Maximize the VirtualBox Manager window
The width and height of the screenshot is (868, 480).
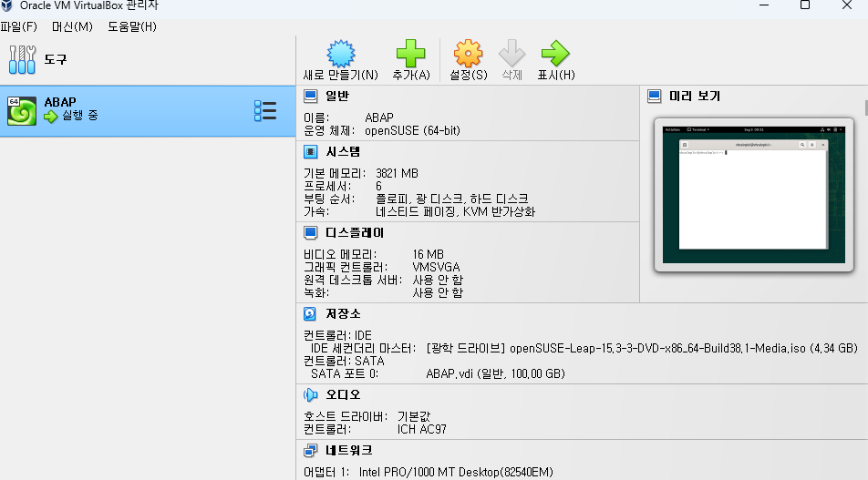[805, 5]
